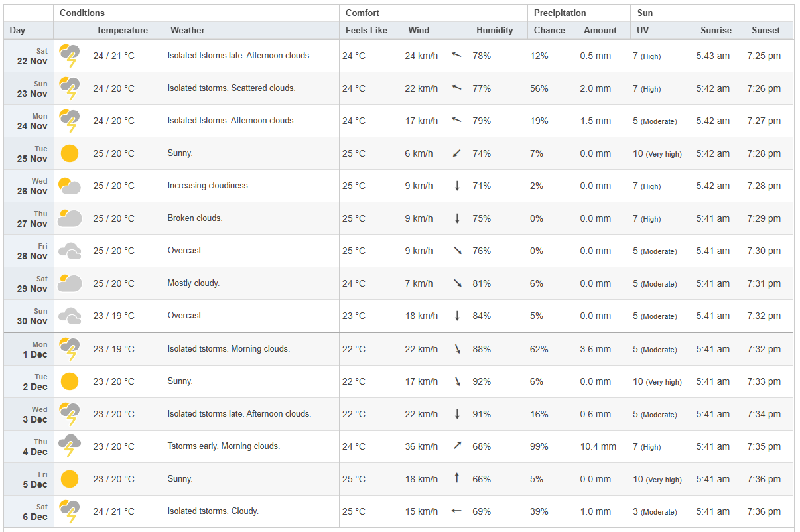
Task: Click the partly cloudy icon for Wed 26 Nov
Action: pyautogui.click(x=70, y=186)
